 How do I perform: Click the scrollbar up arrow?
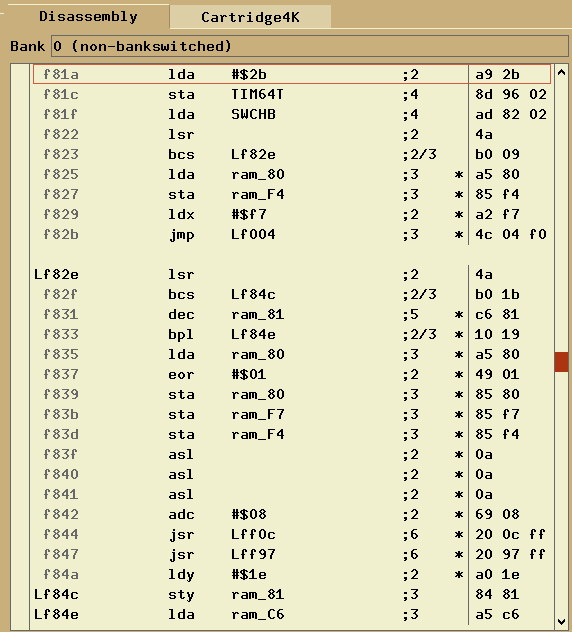coord(561,73)
